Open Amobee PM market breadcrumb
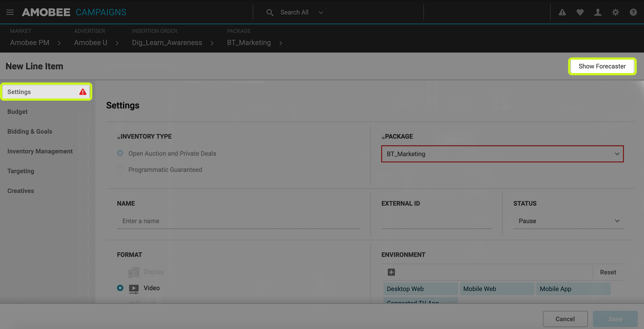 click(x=30, y=43)
